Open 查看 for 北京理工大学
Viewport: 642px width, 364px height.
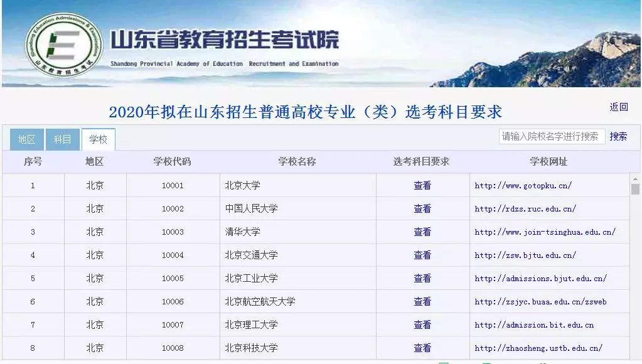(422, 324)
